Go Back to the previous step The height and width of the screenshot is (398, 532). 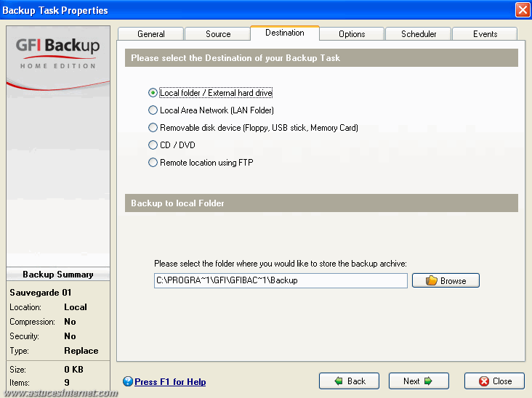click(x=349, y=381)
